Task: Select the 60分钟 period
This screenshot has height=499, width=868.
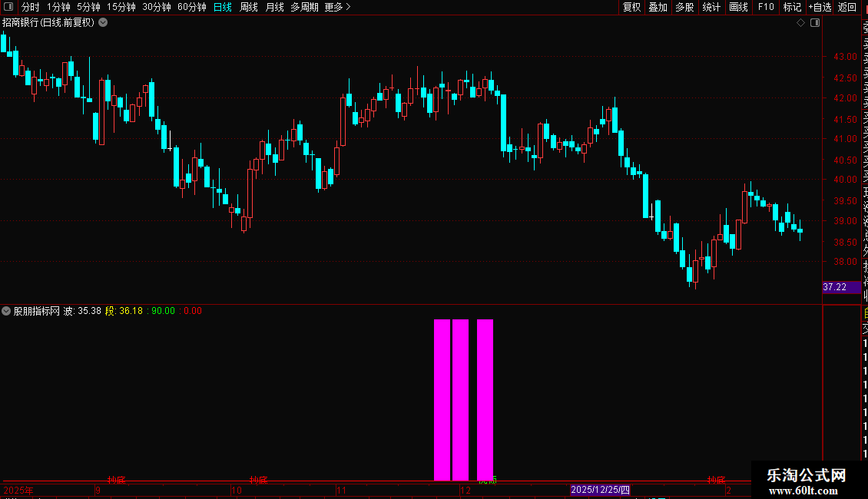Action: pos(192,7)
